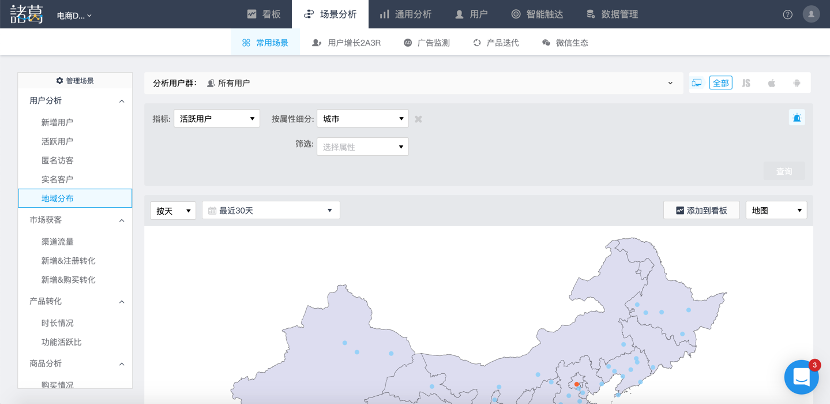Viewport: 830px width, 404px height.
Task: Open the 电商D... project switcher
Action: 74,15
